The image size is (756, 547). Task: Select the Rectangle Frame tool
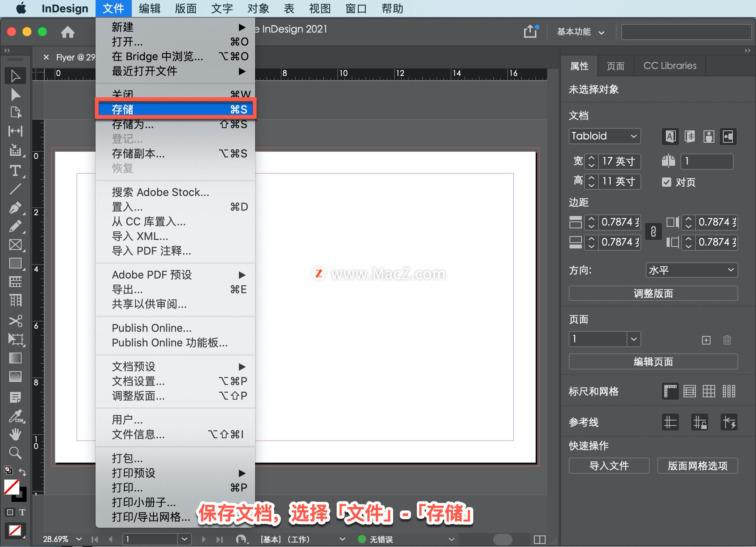click(x=15, y=245)
